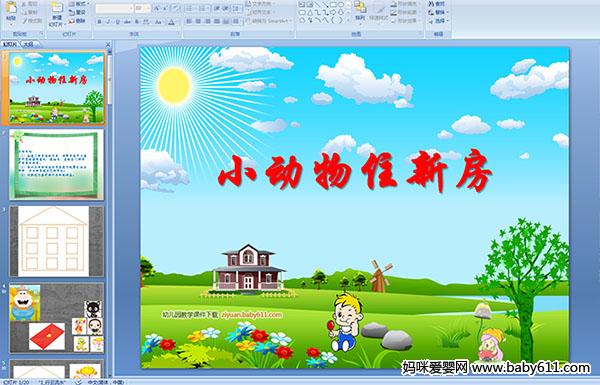Toggle Underline formatting
Screen dimensions: 600x385
click(x=118, y=22)
